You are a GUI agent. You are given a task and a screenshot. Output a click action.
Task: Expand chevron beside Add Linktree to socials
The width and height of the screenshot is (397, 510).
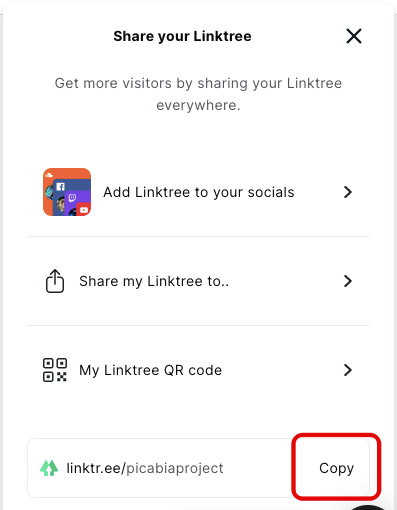[348, 192]
